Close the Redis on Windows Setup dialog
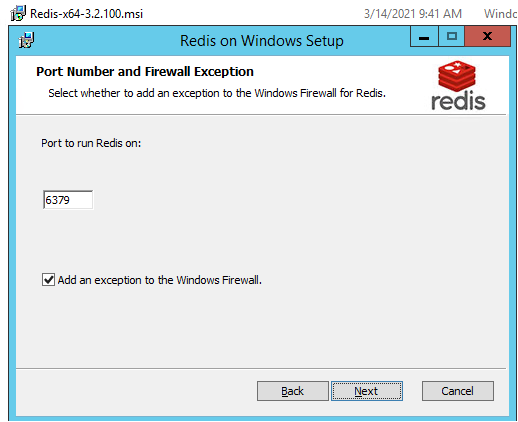Viewport: 518px width, 422px height. tap(487, 36)
